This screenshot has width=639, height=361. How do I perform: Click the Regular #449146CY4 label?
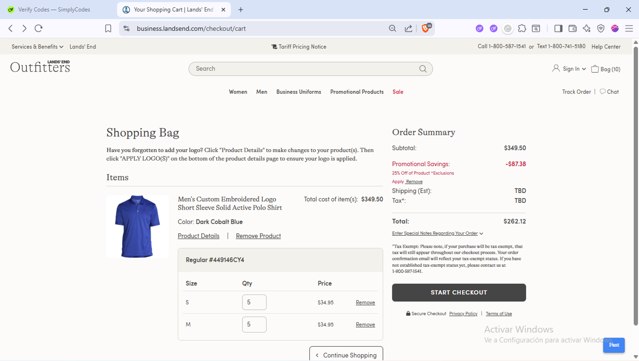[x=215, y=260]
